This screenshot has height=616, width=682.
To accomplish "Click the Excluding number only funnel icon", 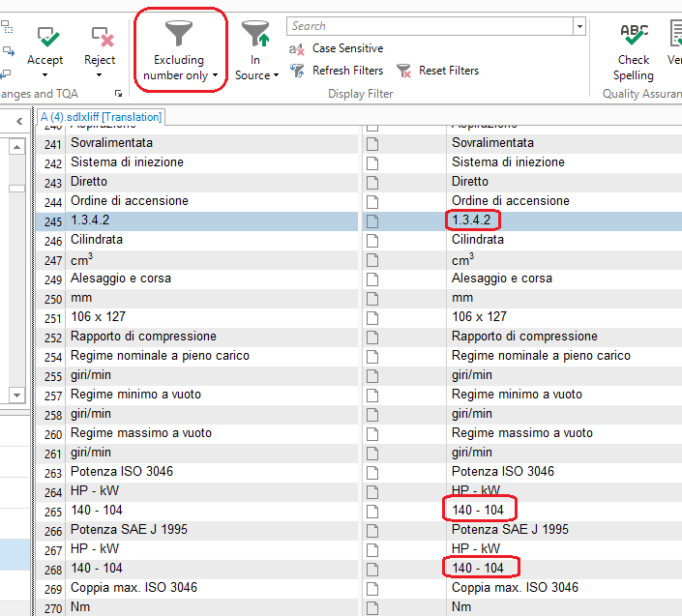I will pos(179,34).
